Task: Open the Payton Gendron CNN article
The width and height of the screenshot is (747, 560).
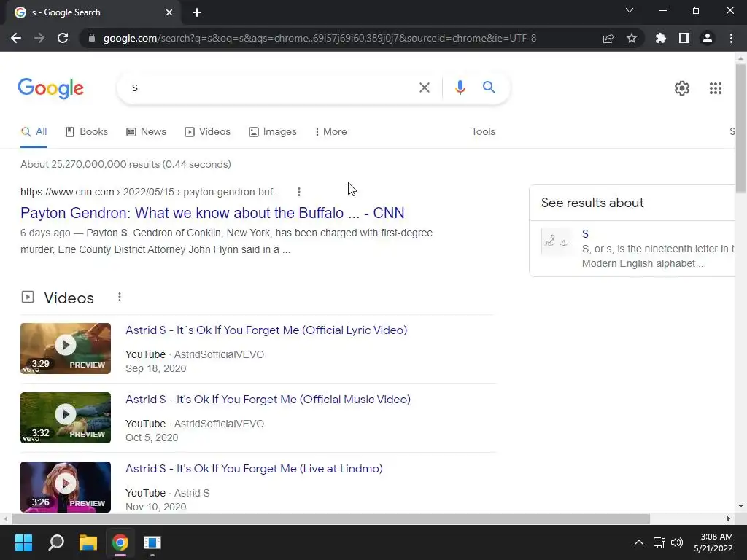Action: (x=212, y=213)
